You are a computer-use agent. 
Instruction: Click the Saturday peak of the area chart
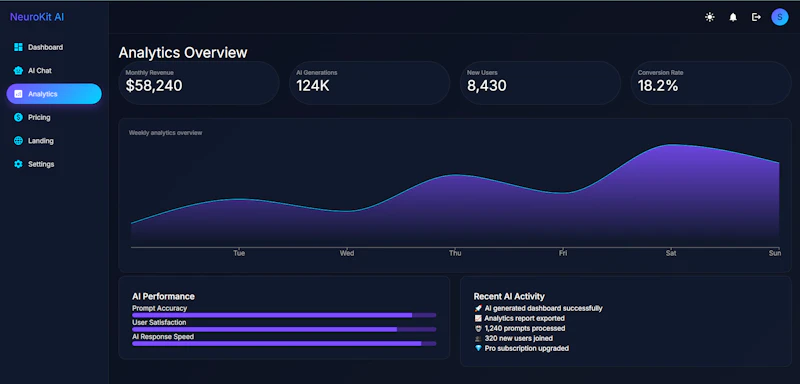point(671,145)
